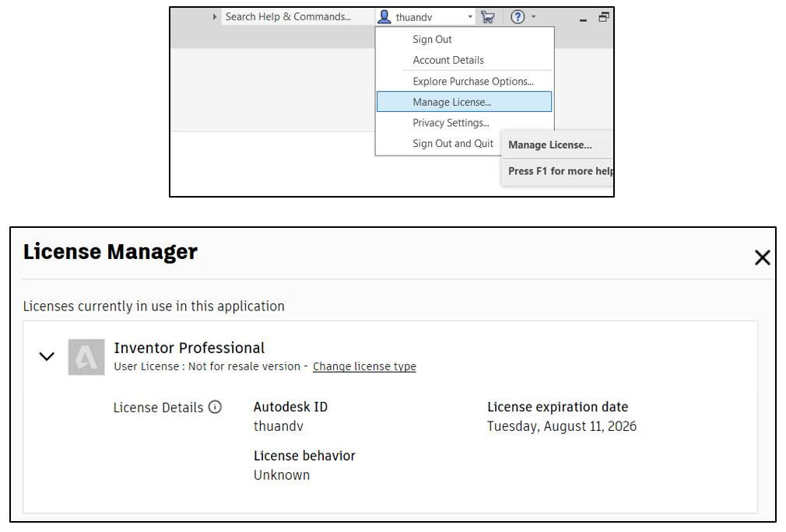Choose Explore Purchase Options menu item
Viewport: 786px width, 532px height.
464,81
